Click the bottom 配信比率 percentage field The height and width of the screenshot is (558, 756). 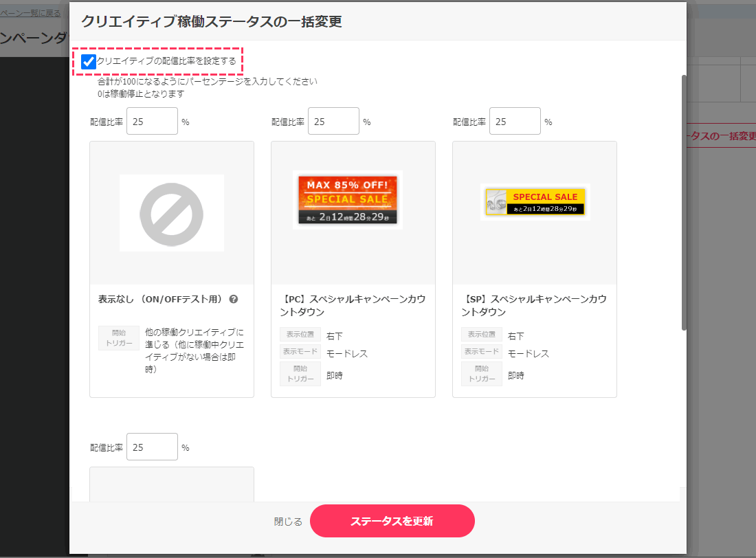[x=152, y=447]
